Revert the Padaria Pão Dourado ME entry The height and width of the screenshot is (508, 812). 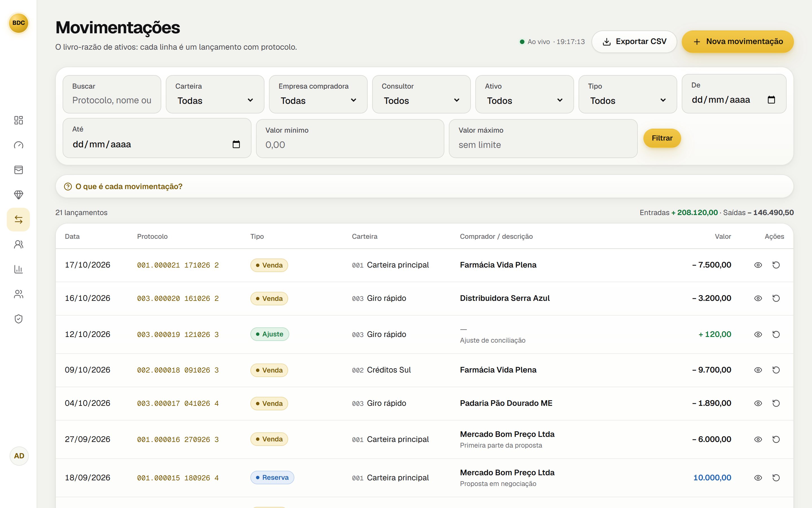point(776,403)
